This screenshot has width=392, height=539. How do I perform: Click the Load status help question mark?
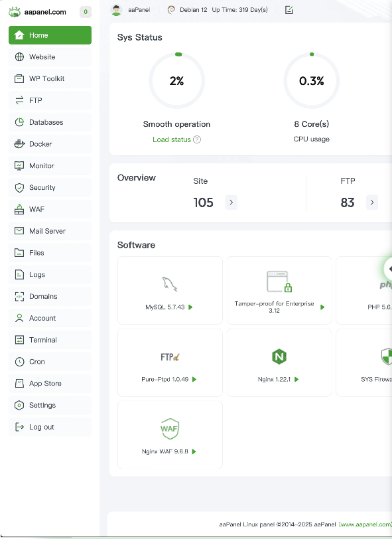[197, 139]
